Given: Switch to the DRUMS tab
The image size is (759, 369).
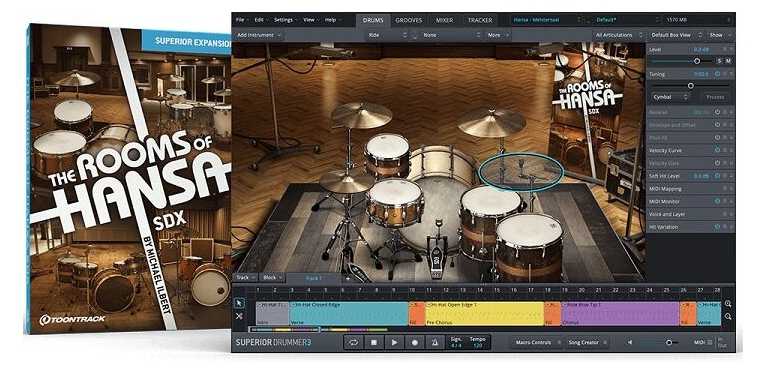Looking at the screenshot, I should point(373,20).
